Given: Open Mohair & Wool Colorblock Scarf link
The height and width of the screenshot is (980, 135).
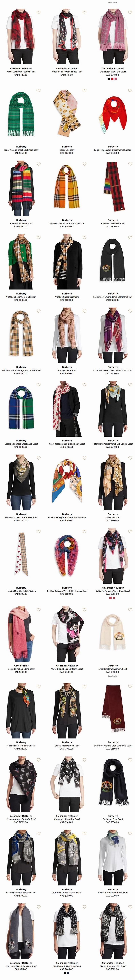Looking at the screenshot, I should point(113,892).
